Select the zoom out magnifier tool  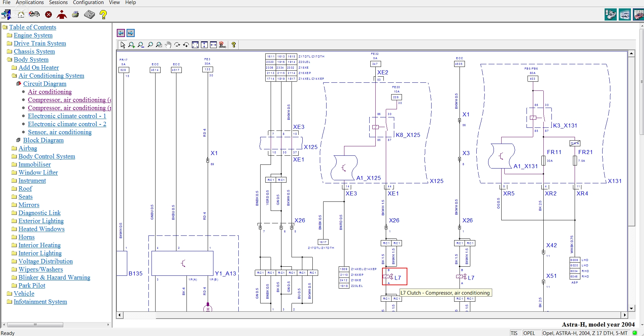coord(141,45)
